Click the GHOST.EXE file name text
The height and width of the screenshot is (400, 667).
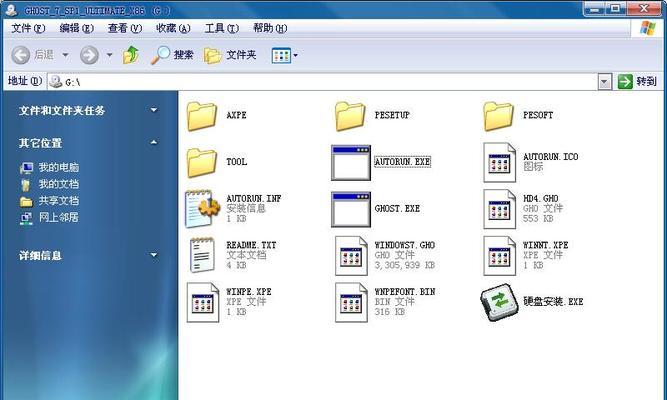pos(397,209)
